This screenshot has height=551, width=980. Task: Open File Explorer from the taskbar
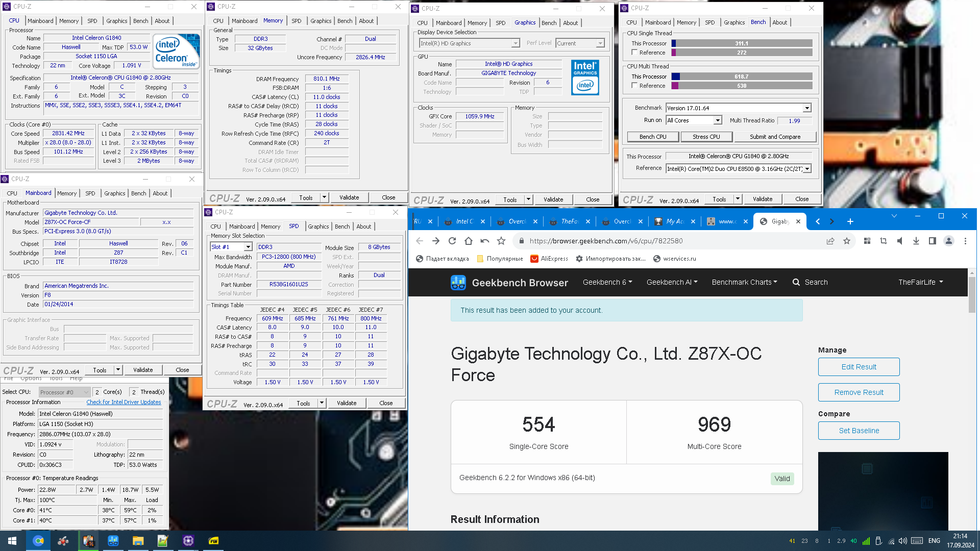click(138, 541)
